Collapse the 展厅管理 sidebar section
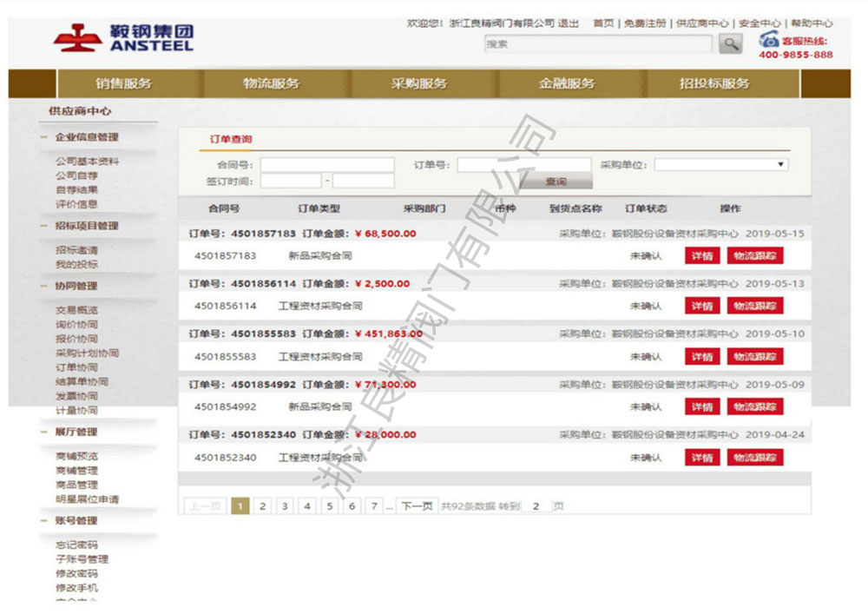Image resolution: width=868 pixels, height=614 pixels. coord(44,432)
